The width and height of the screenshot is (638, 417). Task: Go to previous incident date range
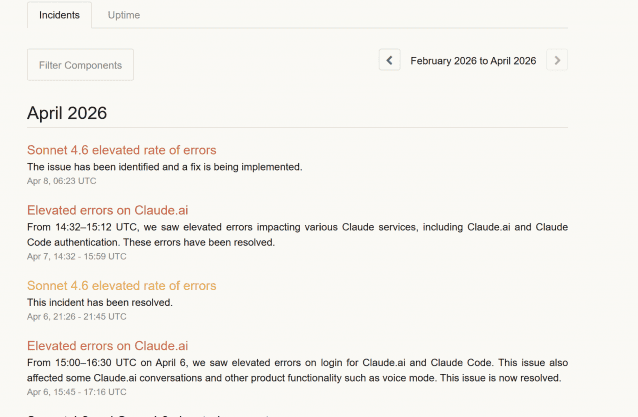point(390,61)
